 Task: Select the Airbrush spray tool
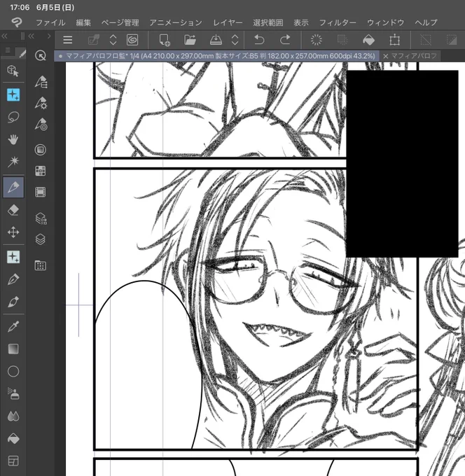(x=13, y=393)
